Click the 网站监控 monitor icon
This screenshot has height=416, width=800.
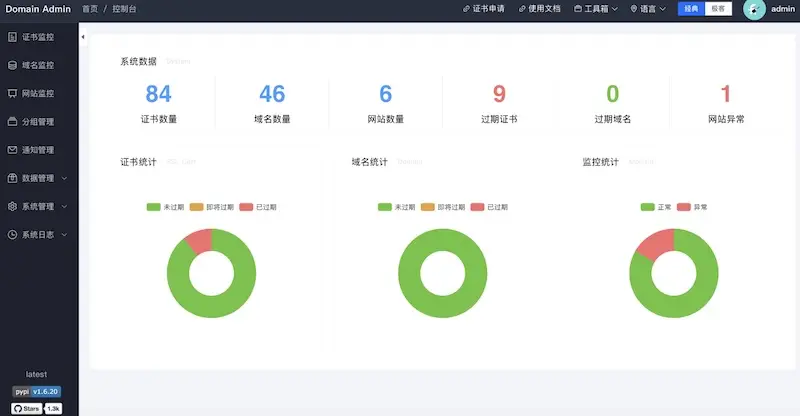pos(12,93)
